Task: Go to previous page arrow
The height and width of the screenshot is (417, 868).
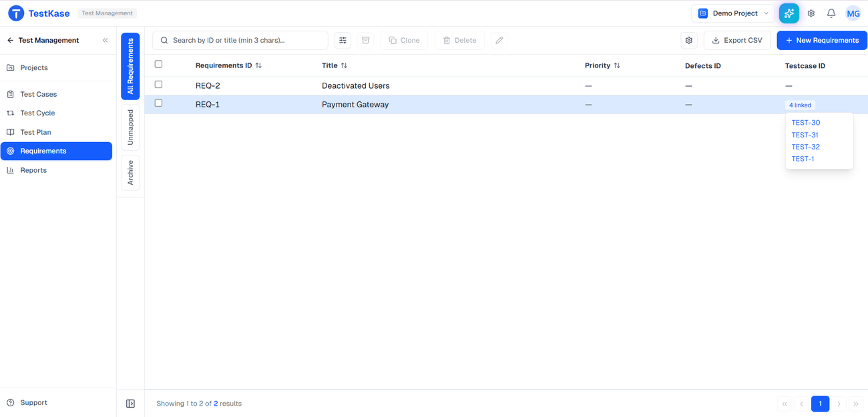Action: (802, 404)
